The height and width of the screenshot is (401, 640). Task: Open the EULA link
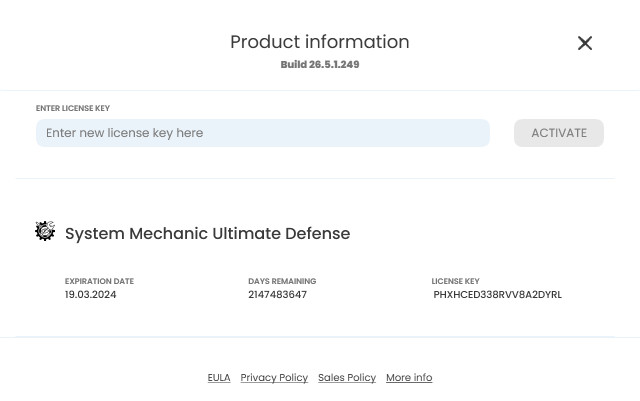[219, 378]
